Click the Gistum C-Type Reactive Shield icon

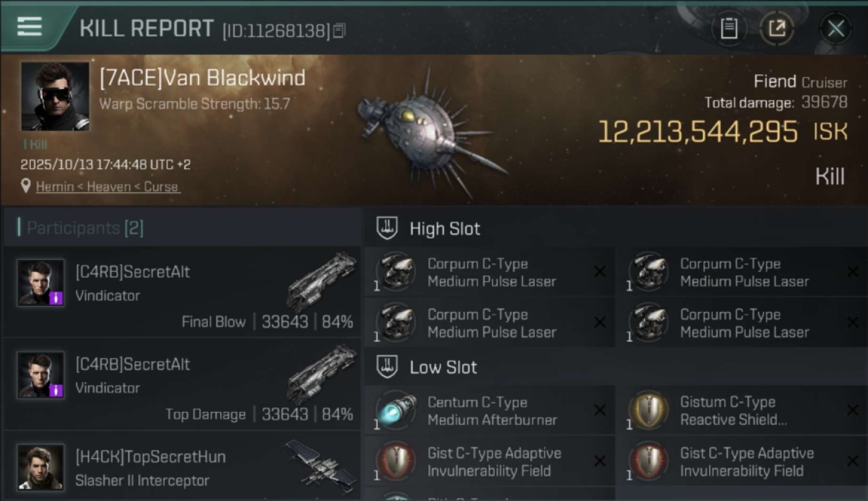648,411
